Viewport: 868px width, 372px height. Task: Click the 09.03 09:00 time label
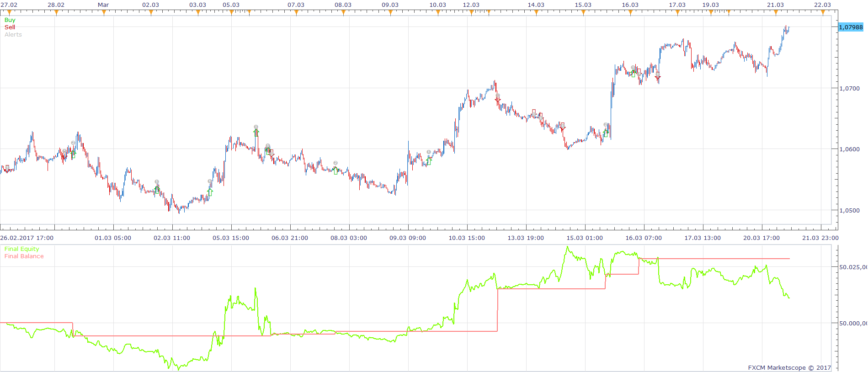tap(408, 238)
